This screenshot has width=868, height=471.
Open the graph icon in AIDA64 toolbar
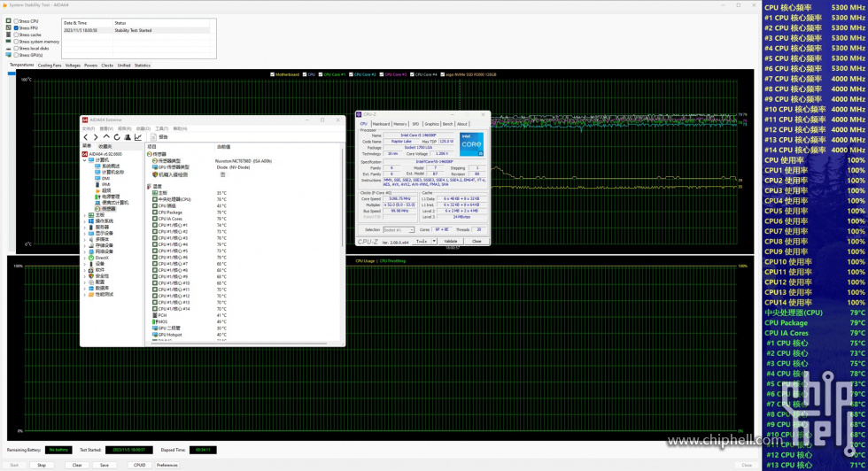(138, 137)
